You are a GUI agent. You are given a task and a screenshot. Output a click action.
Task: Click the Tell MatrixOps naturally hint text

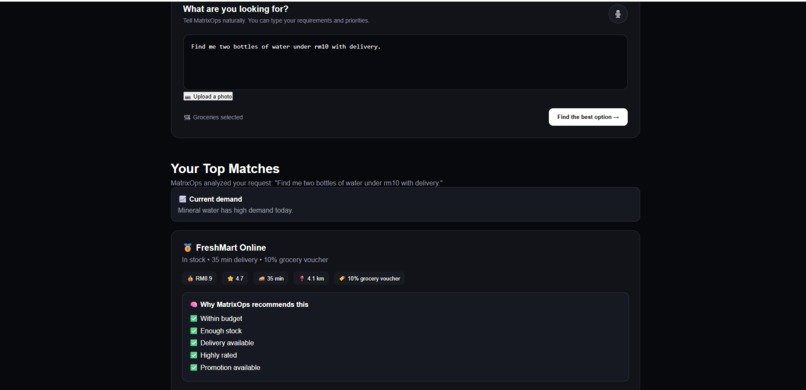coord(276,21)
